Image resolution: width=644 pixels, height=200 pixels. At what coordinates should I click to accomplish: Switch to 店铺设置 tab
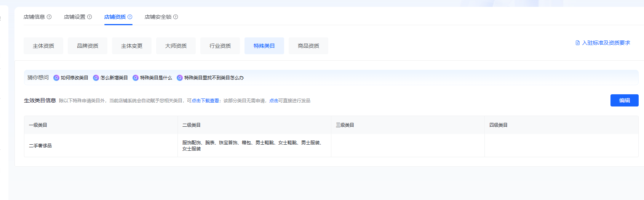[75, 17]
